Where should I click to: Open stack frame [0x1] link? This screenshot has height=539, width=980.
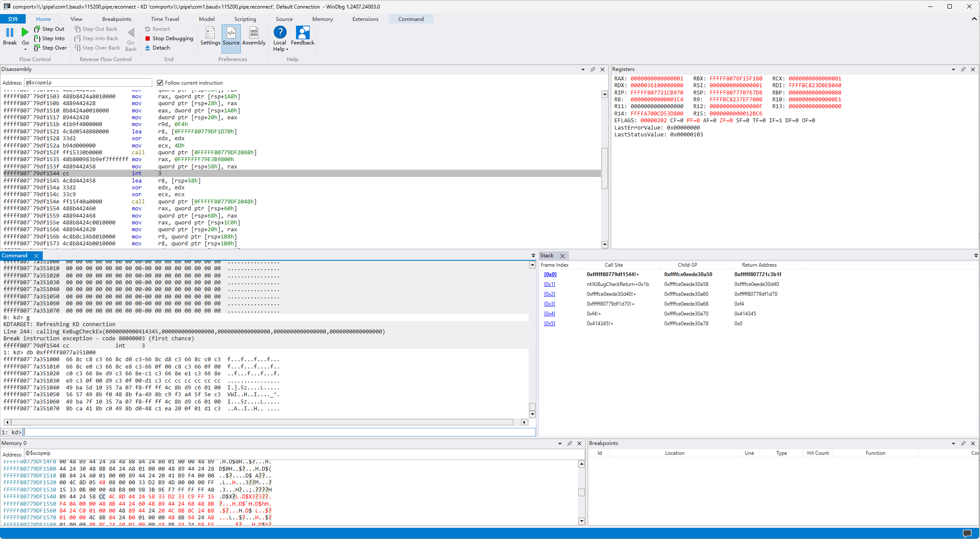550,284
